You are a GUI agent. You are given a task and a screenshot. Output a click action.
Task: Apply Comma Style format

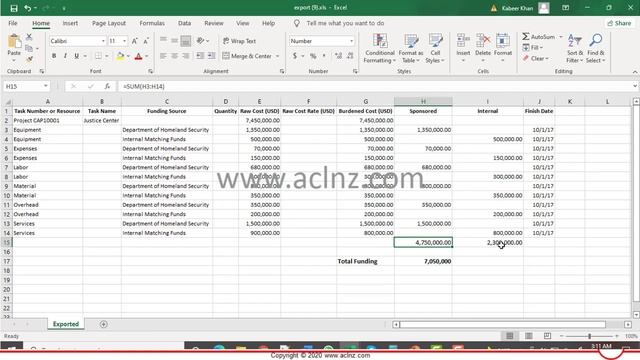324,56
